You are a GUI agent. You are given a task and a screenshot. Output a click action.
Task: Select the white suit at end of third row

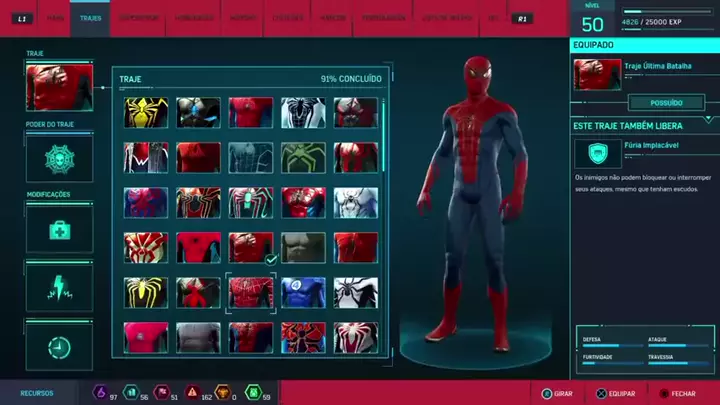point(355,202)
